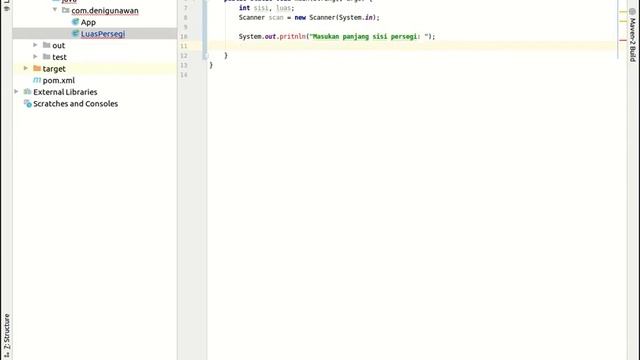Select Scratches and Consoles entry
Image resolution: width=640 pixels, height=360 pixels.
(x=76, y=104)
